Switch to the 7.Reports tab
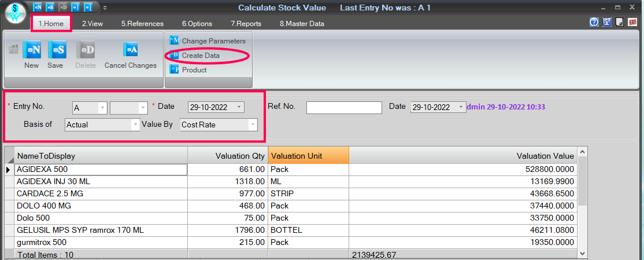 tap(246, 24)
